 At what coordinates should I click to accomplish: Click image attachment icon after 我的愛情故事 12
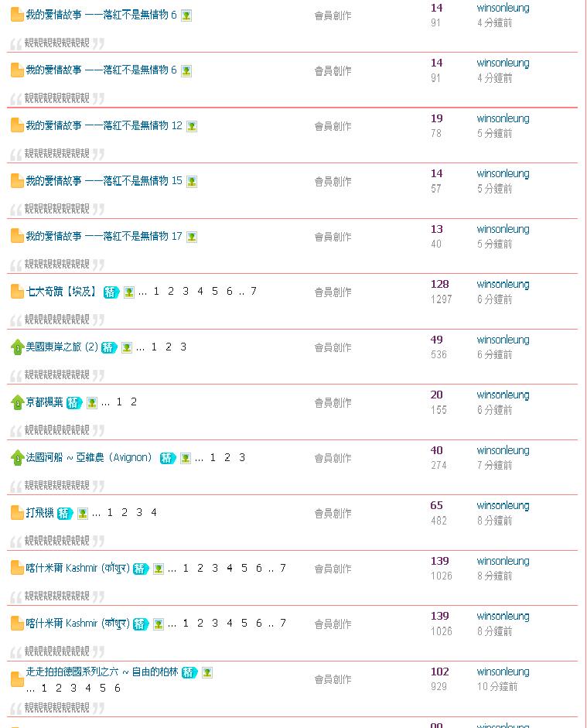tap(192, 126)
